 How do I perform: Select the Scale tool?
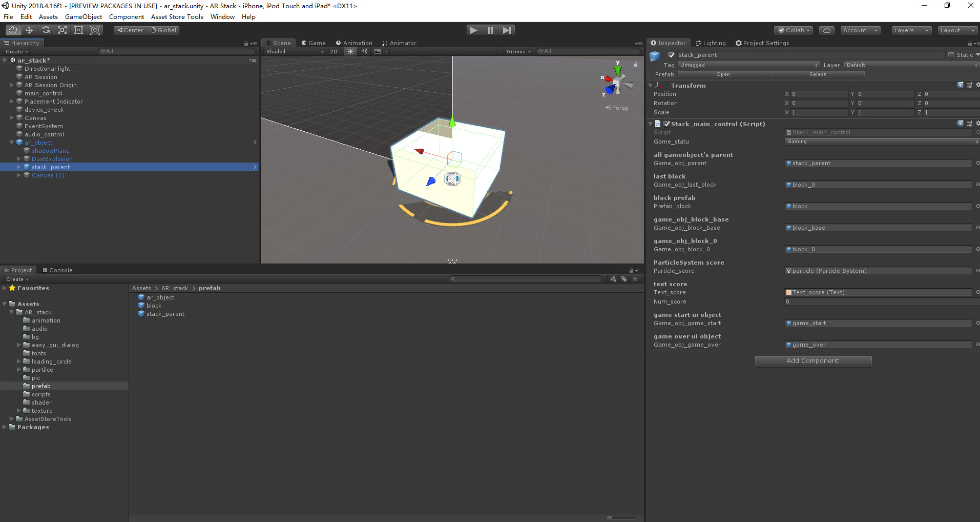pyautogui.click(x=62, y=30)
